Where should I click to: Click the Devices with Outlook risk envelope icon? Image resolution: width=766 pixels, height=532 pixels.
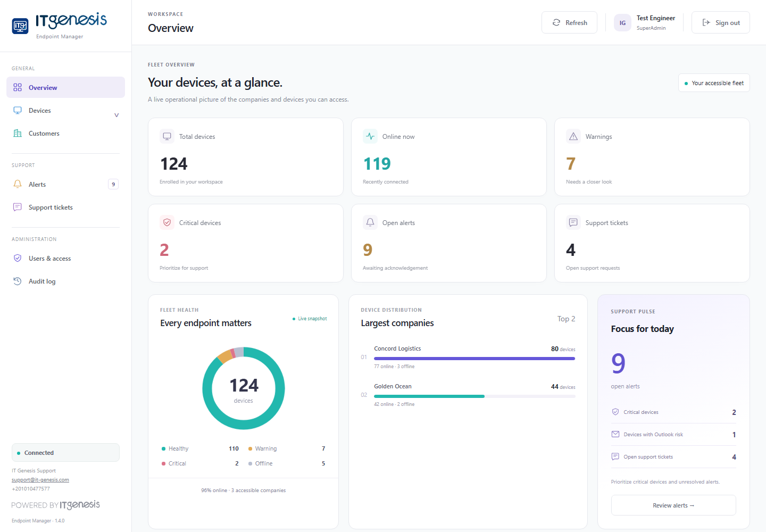[615, 434]
